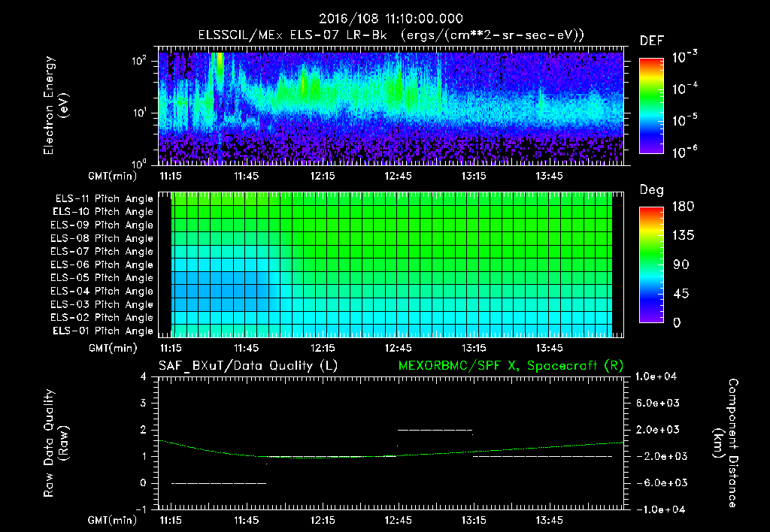The width and height of the screenshot is (770, 532).
Task: Select the ELS-01 Pitch Angle row label
Action: (x=102, y=331)
